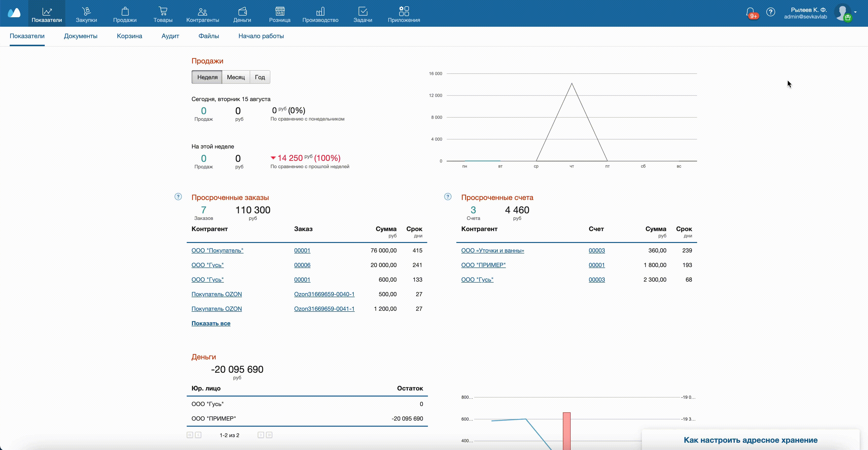Go to next page in Деньги table
The height and width of the screenshot is (450, 868).
pyautogui.click(x=261, y=435)
